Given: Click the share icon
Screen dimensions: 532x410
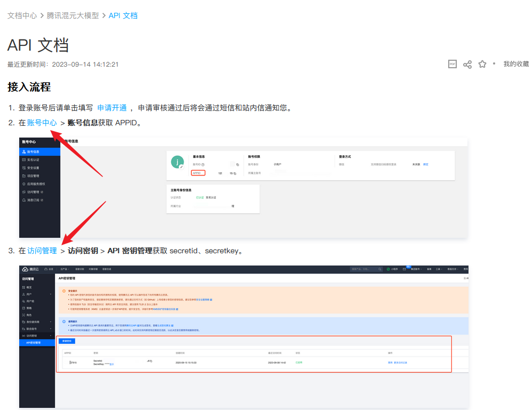Looking at the screenshot, I should [467, 65].
